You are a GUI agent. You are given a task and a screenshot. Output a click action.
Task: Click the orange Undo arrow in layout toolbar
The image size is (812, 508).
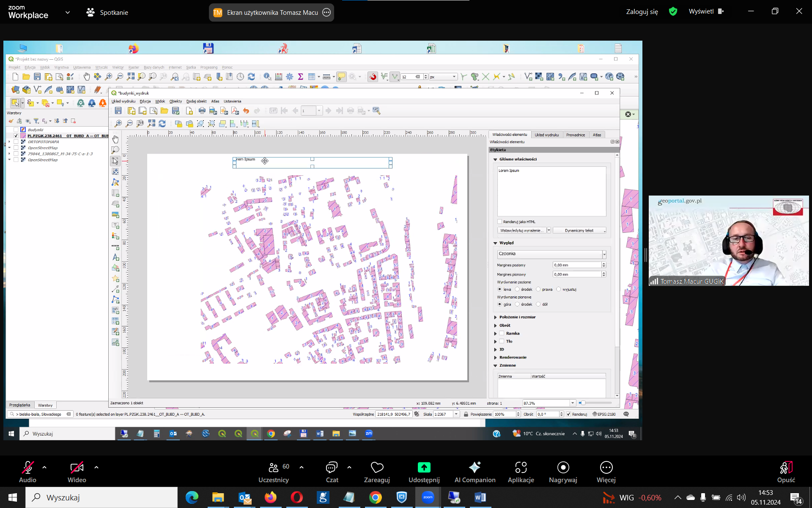click(x=246, y=111)
